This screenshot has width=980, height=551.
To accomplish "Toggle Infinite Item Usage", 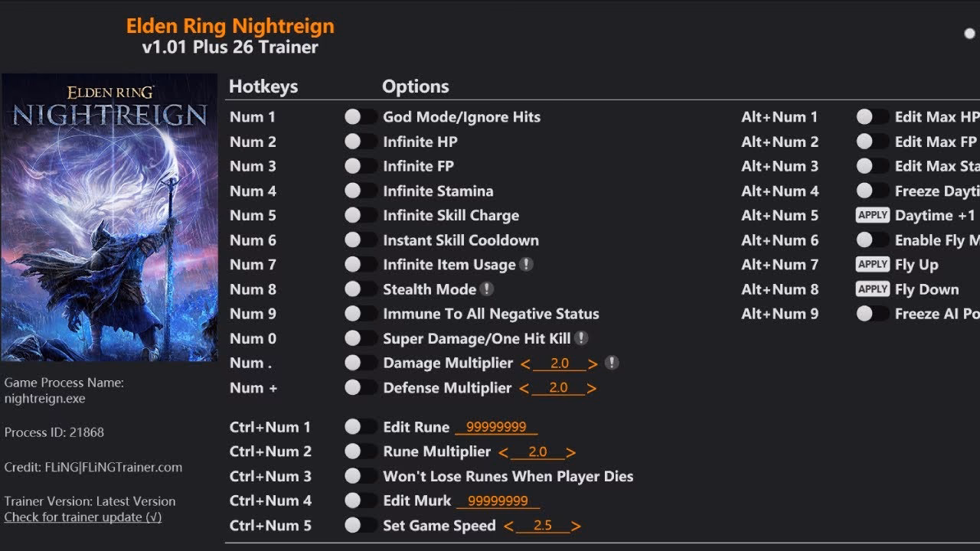I will pyautogui.click(x=360, y=264).
